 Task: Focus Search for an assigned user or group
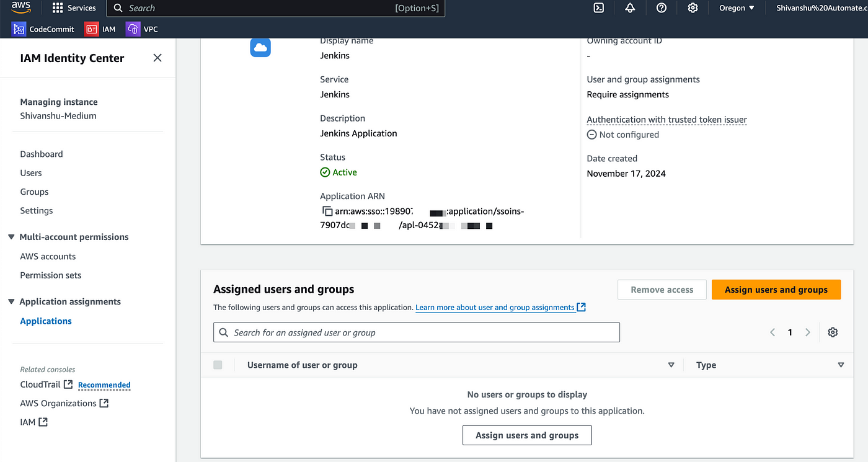417,332
